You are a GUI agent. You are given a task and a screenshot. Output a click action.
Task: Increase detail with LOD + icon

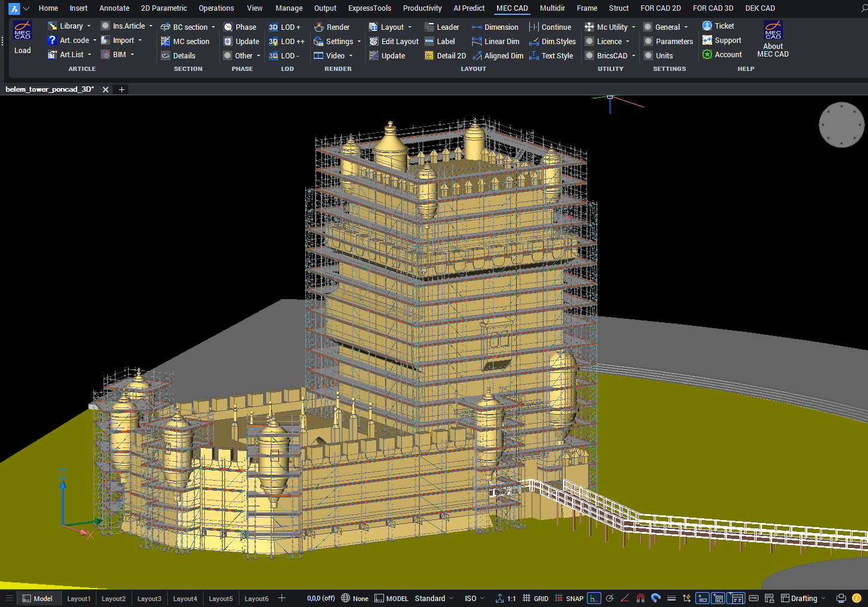click(273, 27)
